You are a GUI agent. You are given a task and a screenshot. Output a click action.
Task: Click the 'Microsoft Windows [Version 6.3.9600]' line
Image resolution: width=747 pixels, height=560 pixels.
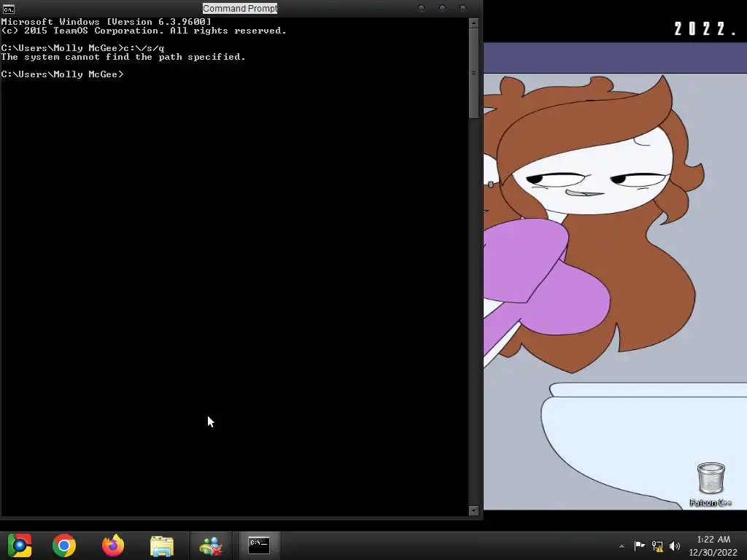[x=106, y=22]
